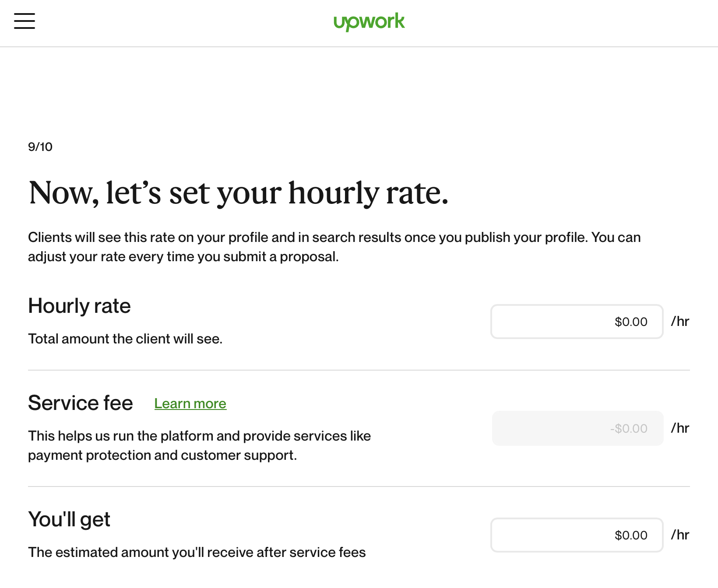Select the estimated earnings input box

pyautogui.click(x=576, y=535)
